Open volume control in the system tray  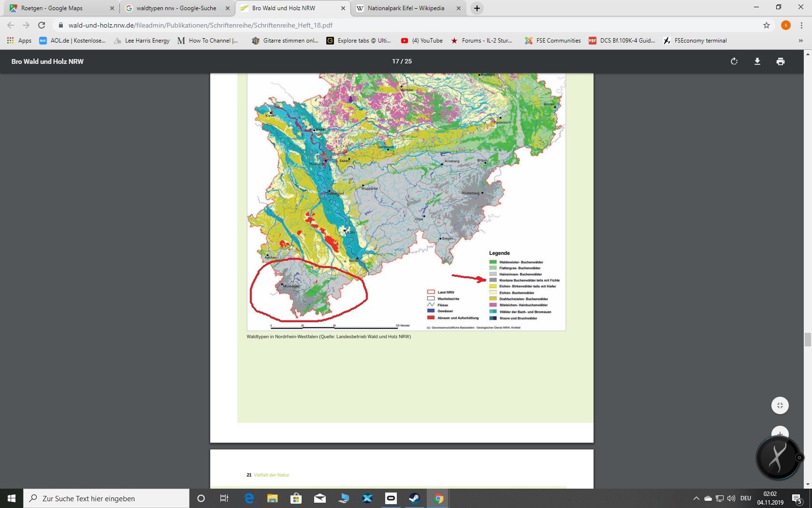coord(731,498)
